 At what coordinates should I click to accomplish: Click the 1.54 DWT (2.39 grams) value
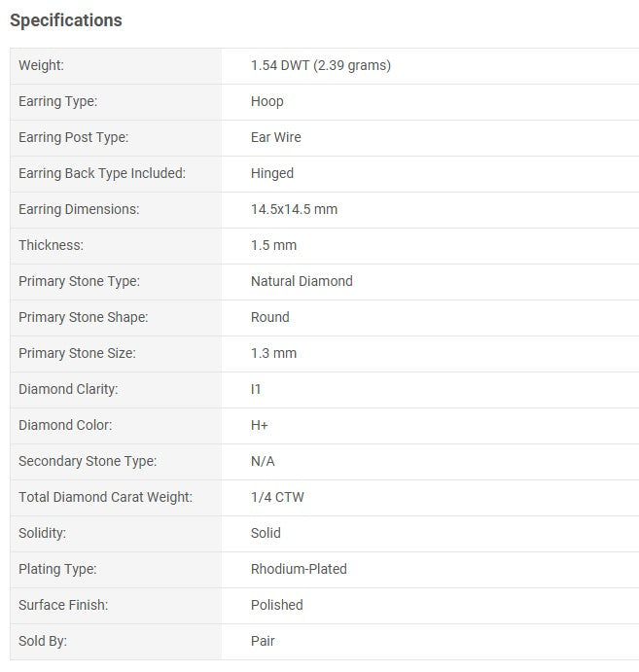pyautogui.click(x=321, y=65)
